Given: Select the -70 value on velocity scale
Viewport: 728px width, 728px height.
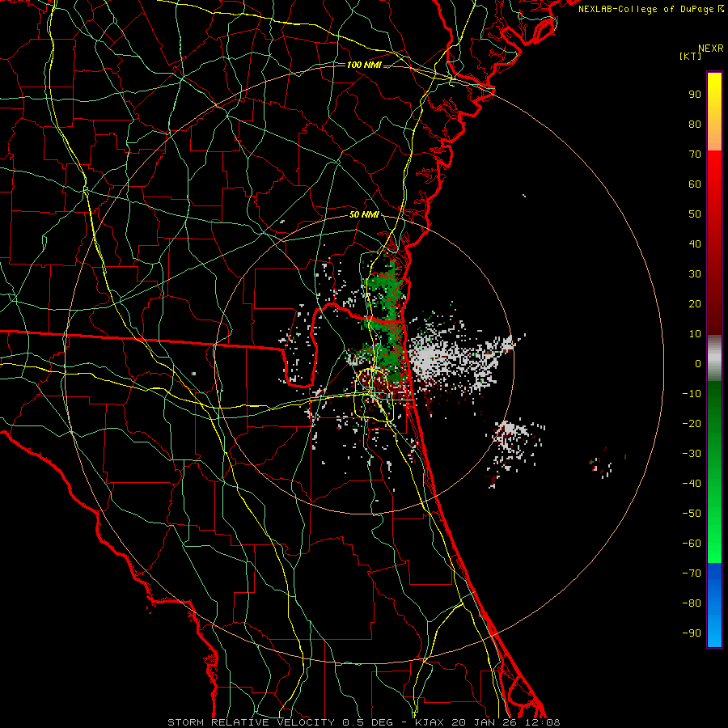Looking at the screenshot, I should (692, 574).
